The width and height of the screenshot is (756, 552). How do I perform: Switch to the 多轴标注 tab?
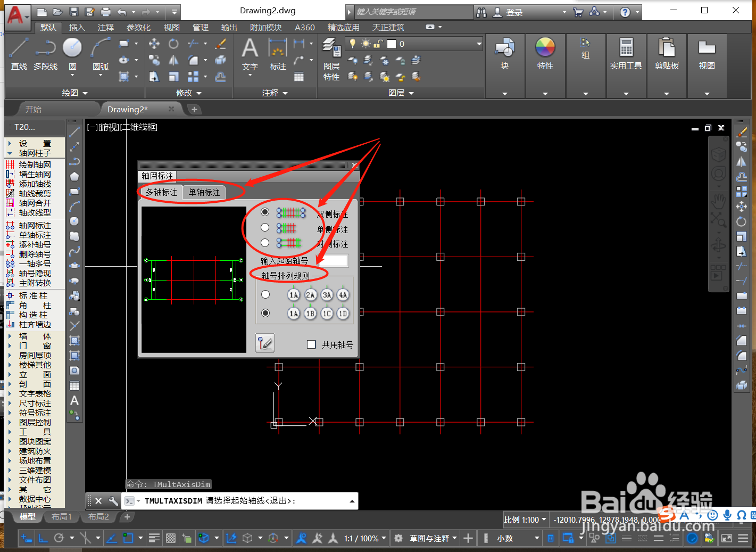point(161,192)
